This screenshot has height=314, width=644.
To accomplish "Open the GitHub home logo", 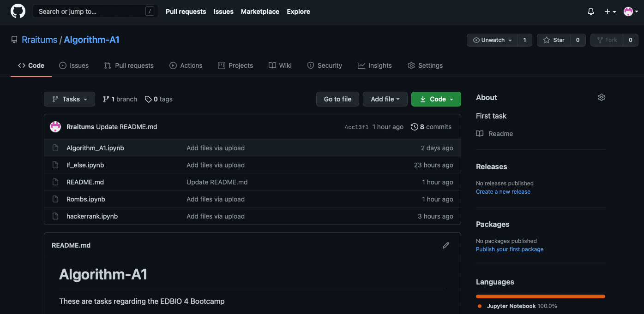I will 18,11.
